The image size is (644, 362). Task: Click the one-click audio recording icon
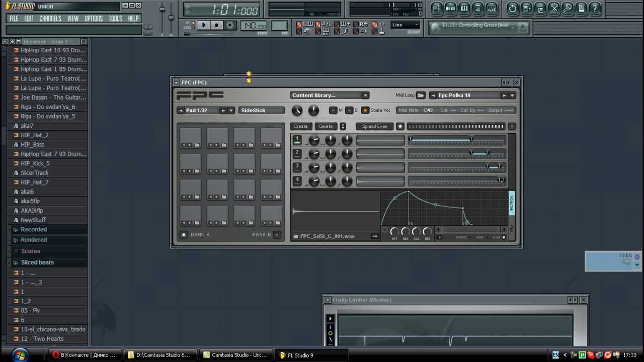pyautogui.click(x=568, y=8)
